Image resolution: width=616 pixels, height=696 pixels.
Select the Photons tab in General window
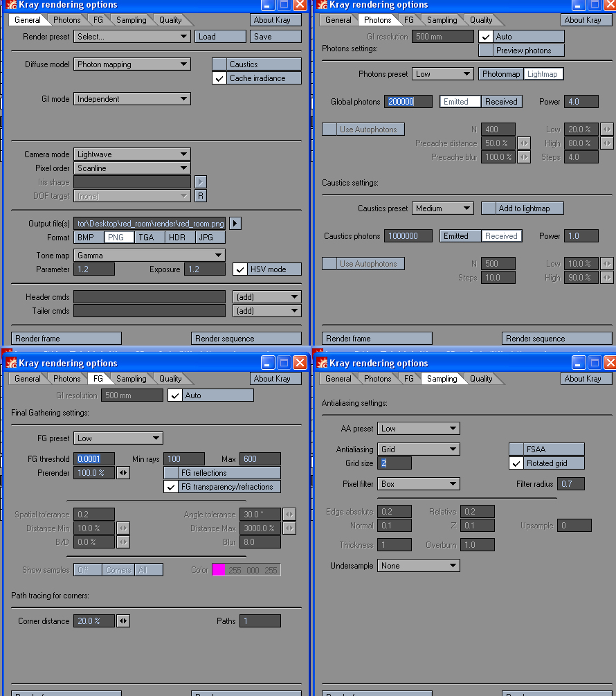(x=67, y=20)
